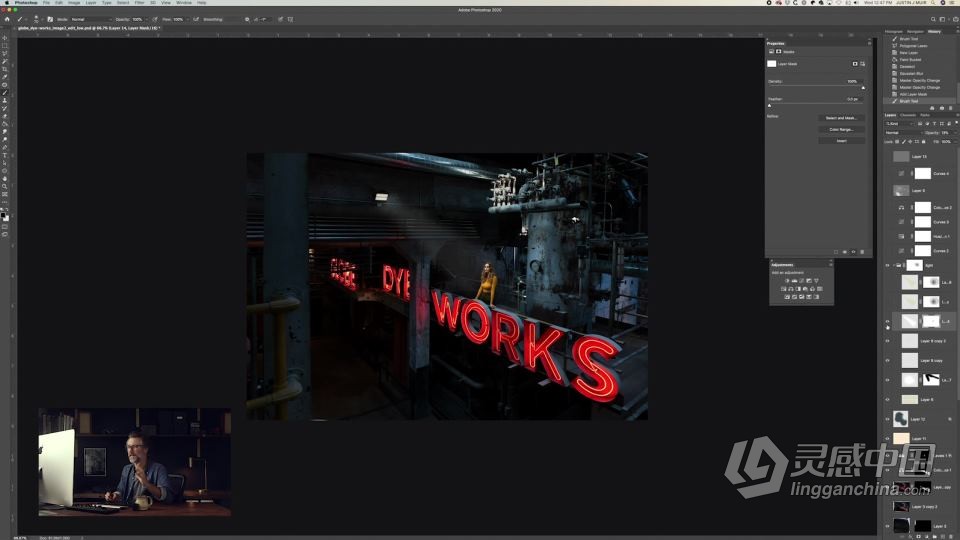This screenshot has width=960, height=540.
Task: Select the Crop tool
Action: tap(5, 69)
